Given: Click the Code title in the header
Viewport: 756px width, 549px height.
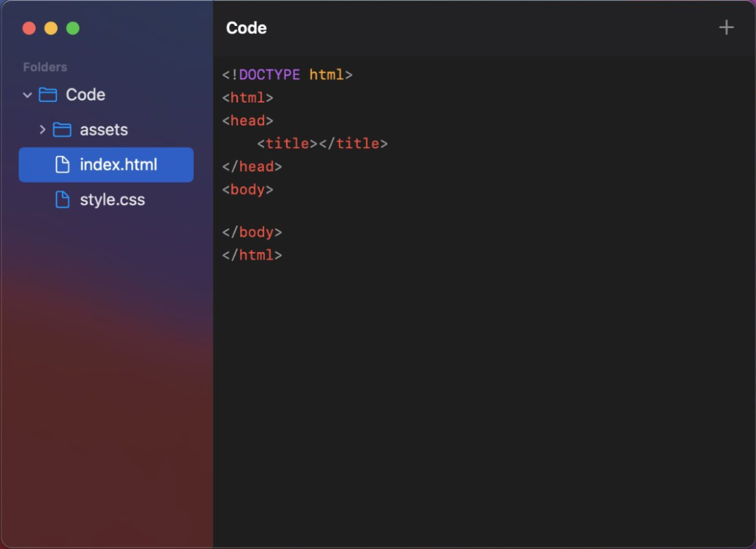Looking at the screenshot, I should tap(245, 28).
